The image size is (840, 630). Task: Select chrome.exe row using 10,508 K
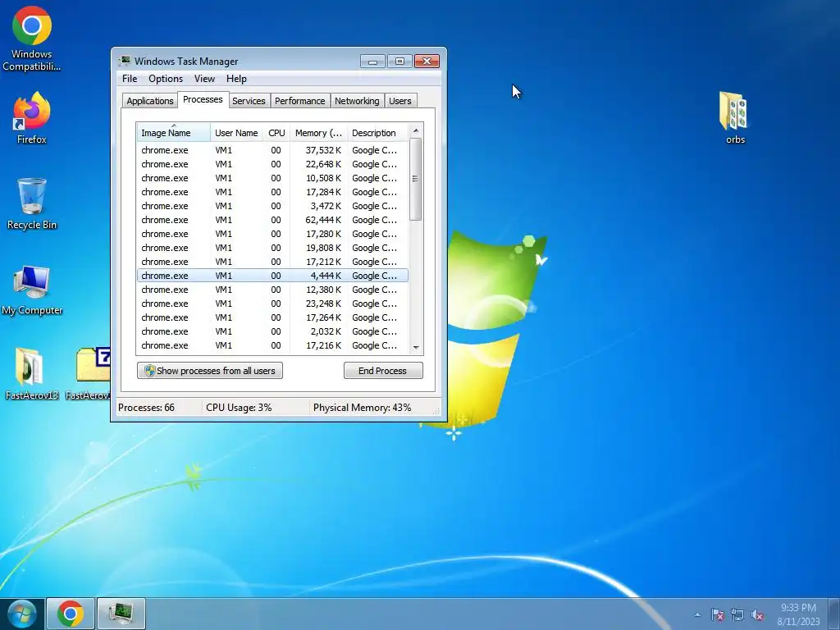click(272, 178)
